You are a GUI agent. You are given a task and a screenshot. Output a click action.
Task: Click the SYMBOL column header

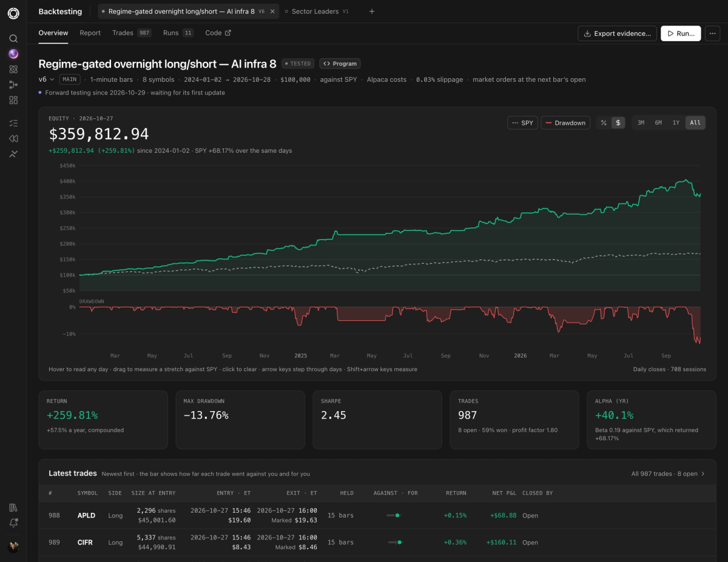[x=87, y=493]
